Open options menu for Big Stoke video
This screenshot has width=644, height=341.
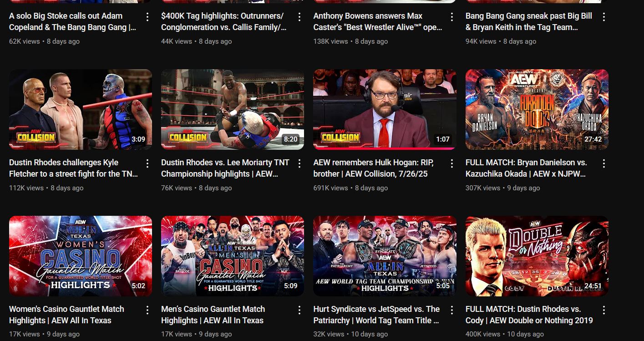click(147, 17)
